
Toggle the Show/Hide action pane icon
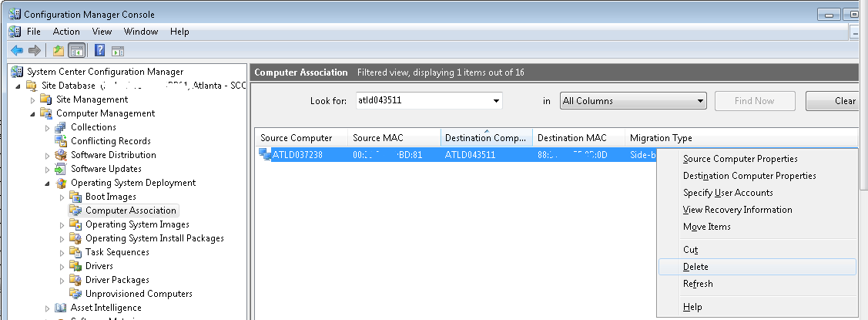coord(117,51)
